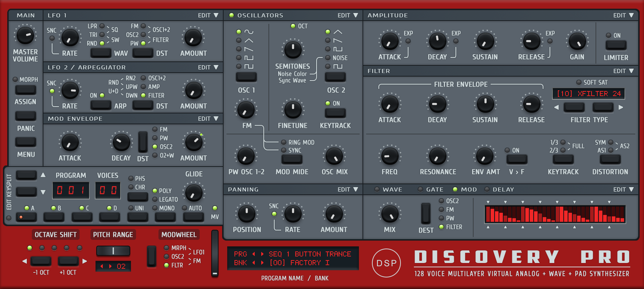Click the Mod Envelope Decay knob
This screenshot has width=644, height=289.
(x=121, y=142)
